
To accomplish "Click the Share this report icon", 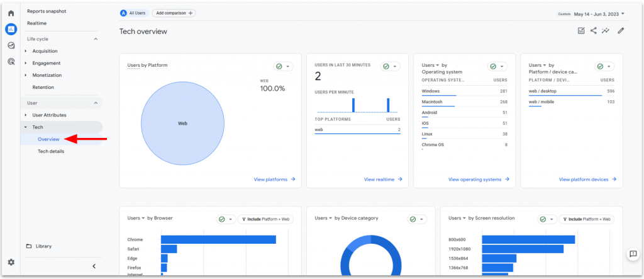I will click(x=593, y=31).
